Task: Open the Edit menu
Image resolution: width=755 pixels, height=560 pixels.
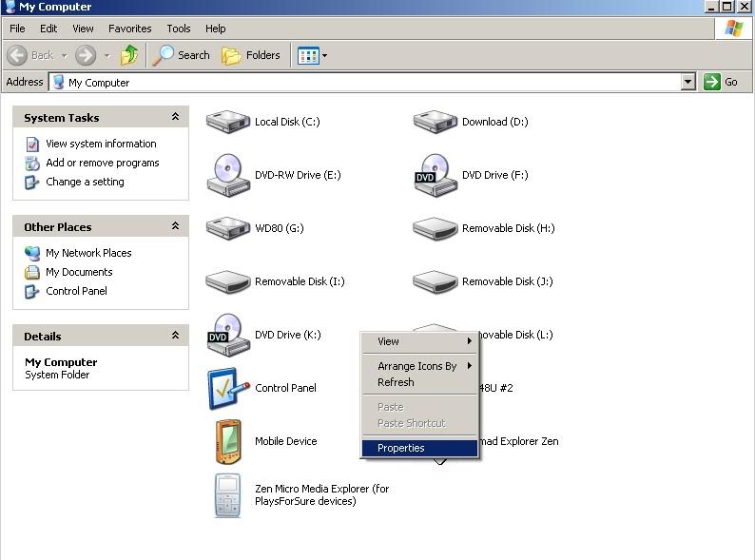Action: point(48,29)
